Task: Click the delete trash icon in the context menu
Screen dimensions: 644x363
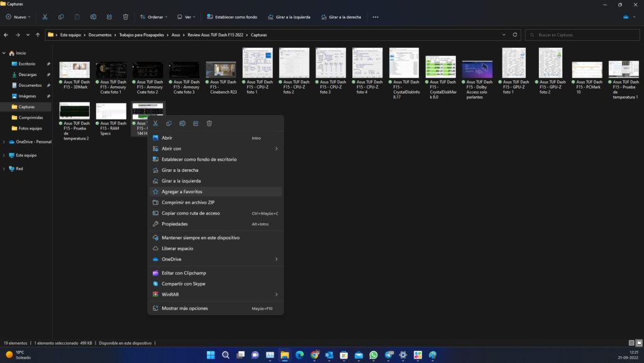Action: pos(209,123)
